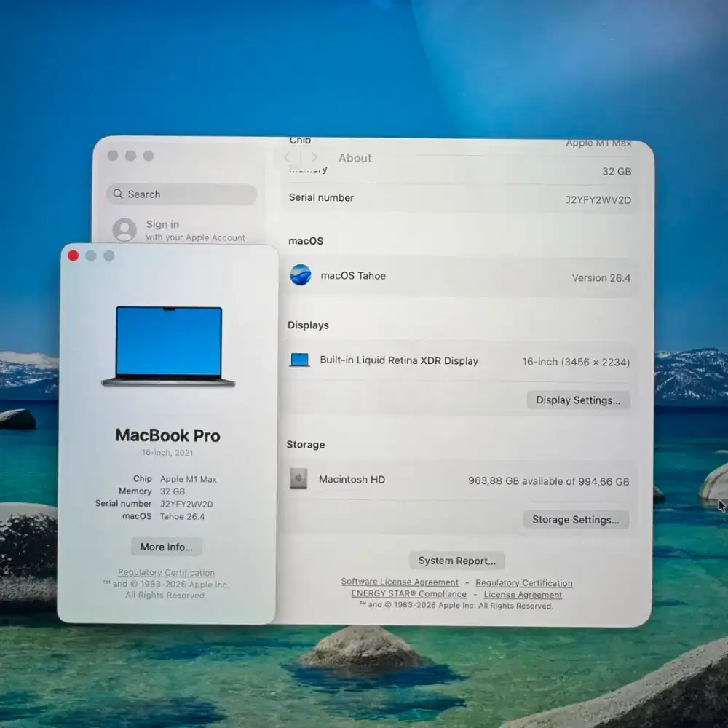Click 963,88 GB available of 994,66 GB
Viewport: 728px width, 728px height.
tap(548, 481)
